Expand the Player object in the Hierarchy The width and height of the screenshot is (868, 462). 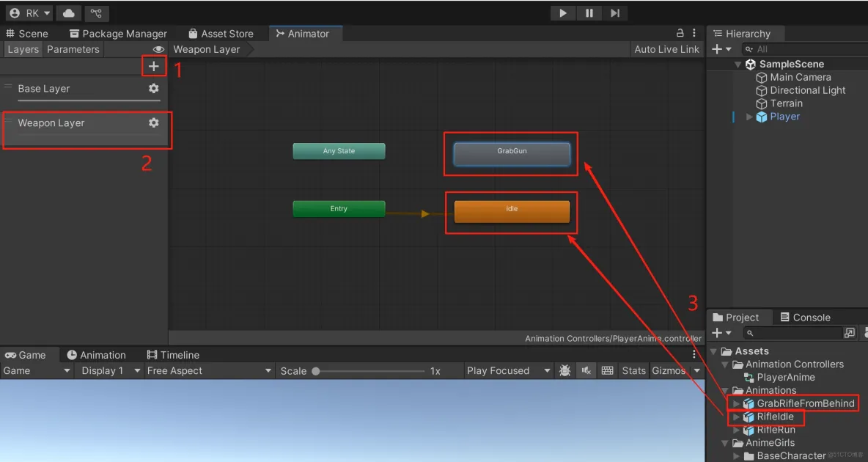[747, 116]
